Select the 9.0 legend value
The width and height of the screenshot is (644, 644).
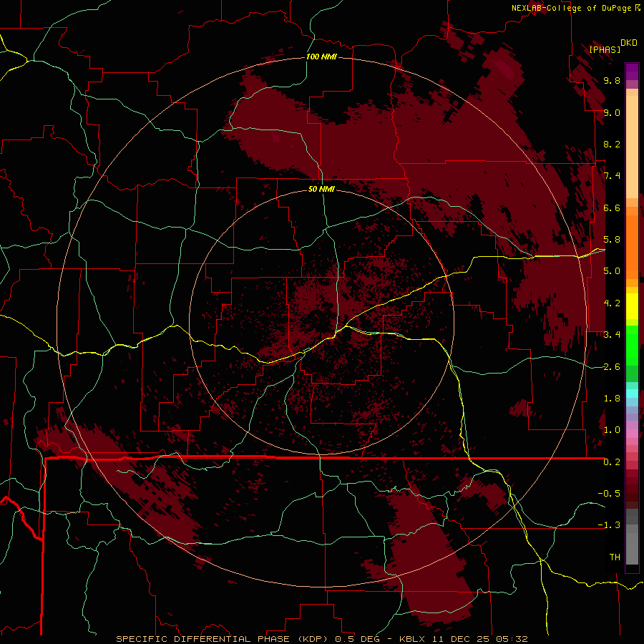(612, 112)
